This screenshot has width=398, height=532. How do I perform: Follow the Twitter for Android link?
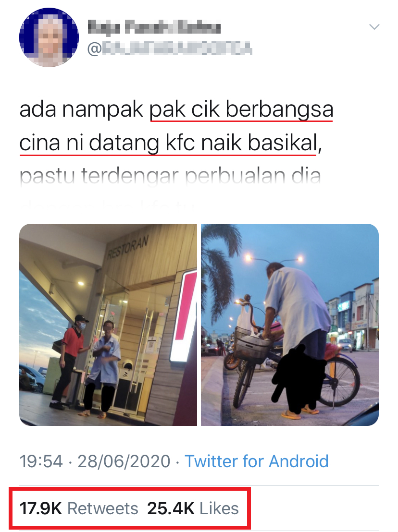[x=256, y=461]
